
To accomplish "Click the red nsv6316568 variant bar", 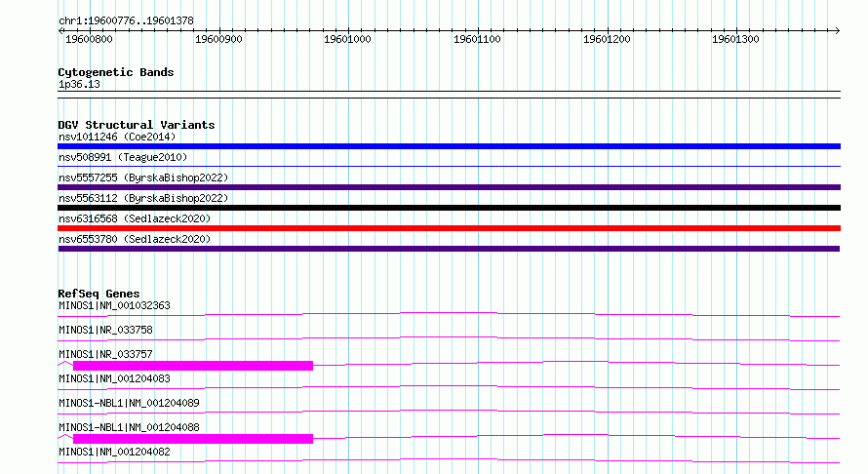I will pyautogui.click(x=449, y=228).
